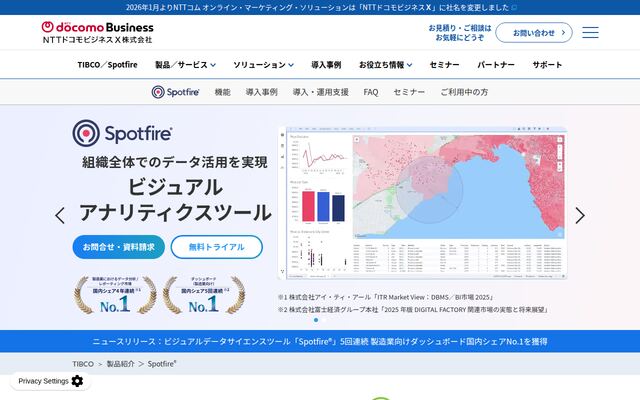Go to next carousel slide arrow
The height and width of the screenshot is (400, 640).
(580, 215)
